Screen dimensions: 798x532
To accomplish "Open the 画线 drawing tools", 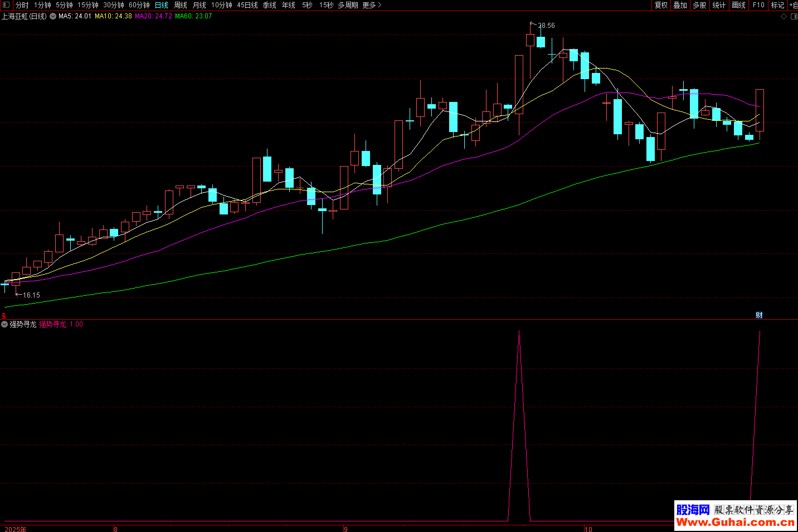I will tap(738, 5).
